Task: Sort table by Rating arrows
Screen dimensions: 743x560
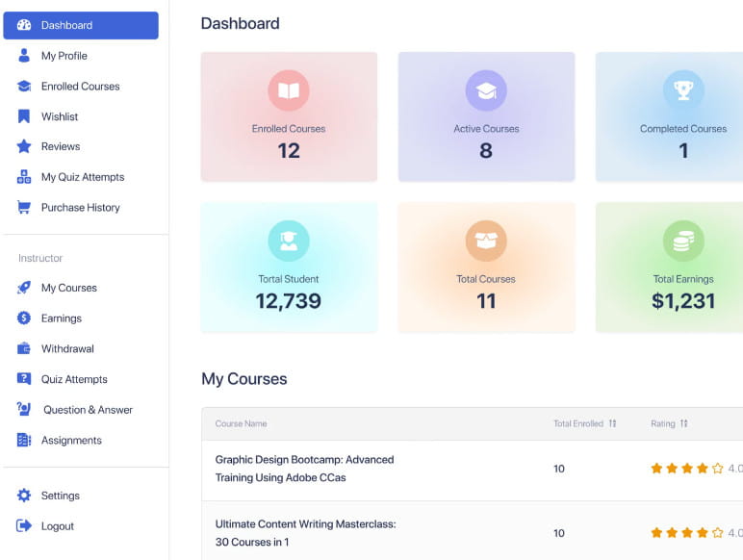Action: (x=683, y=423)
